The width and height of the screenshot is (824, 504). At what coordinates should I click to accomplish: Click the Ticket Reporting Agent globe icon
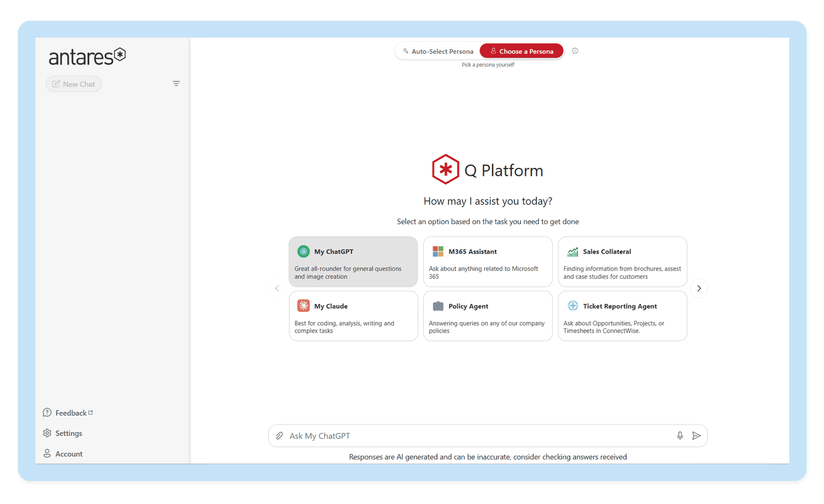[x=572, y=306]
